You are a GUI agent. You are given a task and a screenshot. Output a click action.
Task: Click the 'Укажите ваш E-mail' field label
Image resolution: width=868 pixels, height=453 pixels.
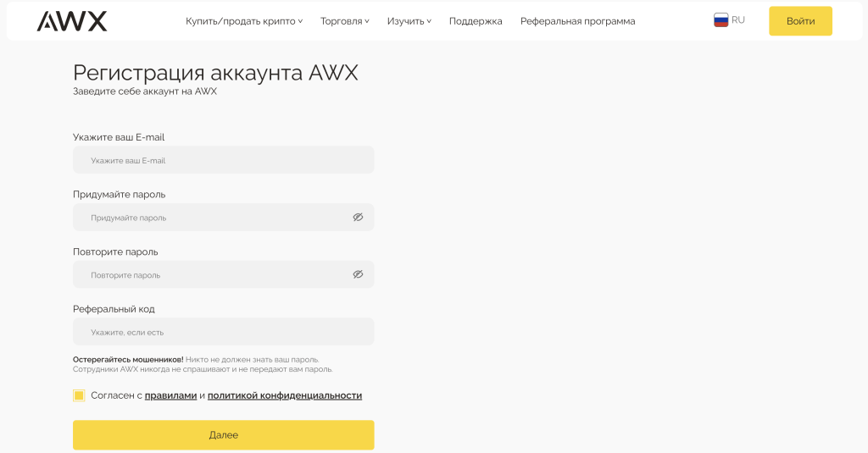pyautogui.click(x=119, y=137)
